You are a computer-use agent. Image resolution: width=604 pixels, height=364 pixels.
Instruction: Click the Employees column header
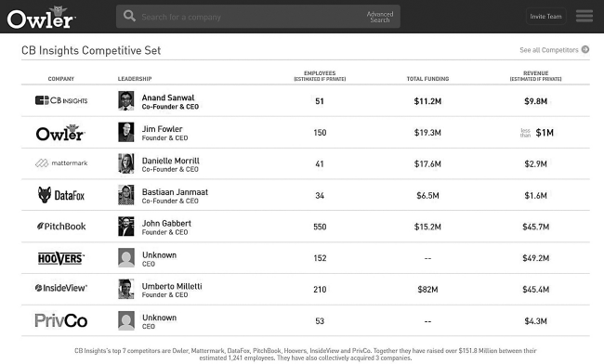click(320, 76)
